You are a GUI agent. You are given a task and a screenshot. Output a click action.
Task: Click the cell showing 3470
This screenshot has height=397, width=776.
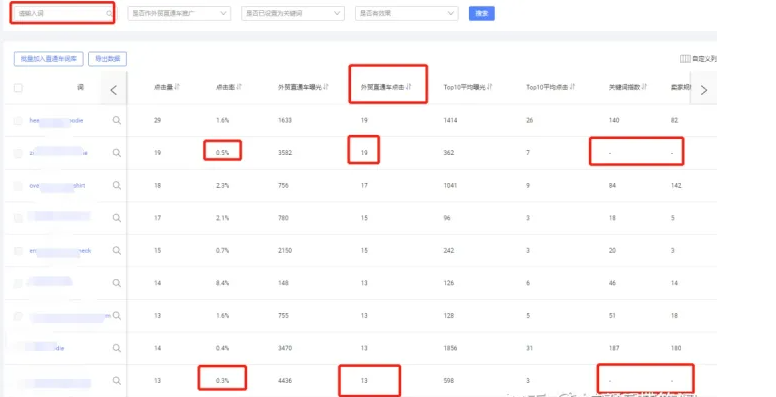coord(285,348)
